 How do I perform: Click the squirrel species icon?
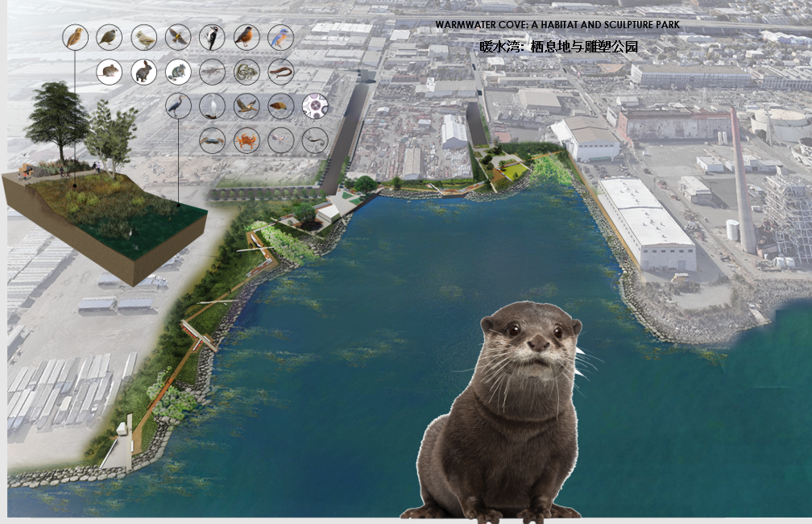(x=177, y=72)
